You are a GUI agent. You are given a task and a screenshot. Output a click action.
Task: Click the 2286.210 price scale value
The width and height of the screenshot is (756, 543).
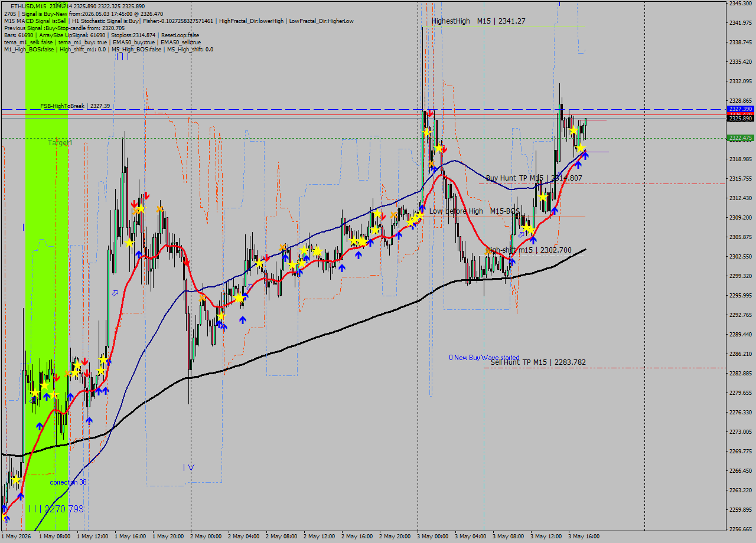click(x=741, y=354)
